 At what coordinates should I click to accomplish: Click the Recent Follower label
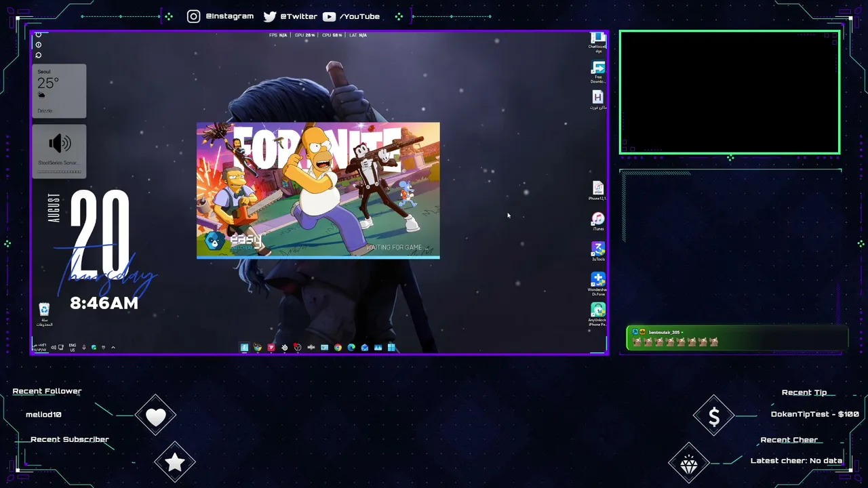(x=47, y=391)
